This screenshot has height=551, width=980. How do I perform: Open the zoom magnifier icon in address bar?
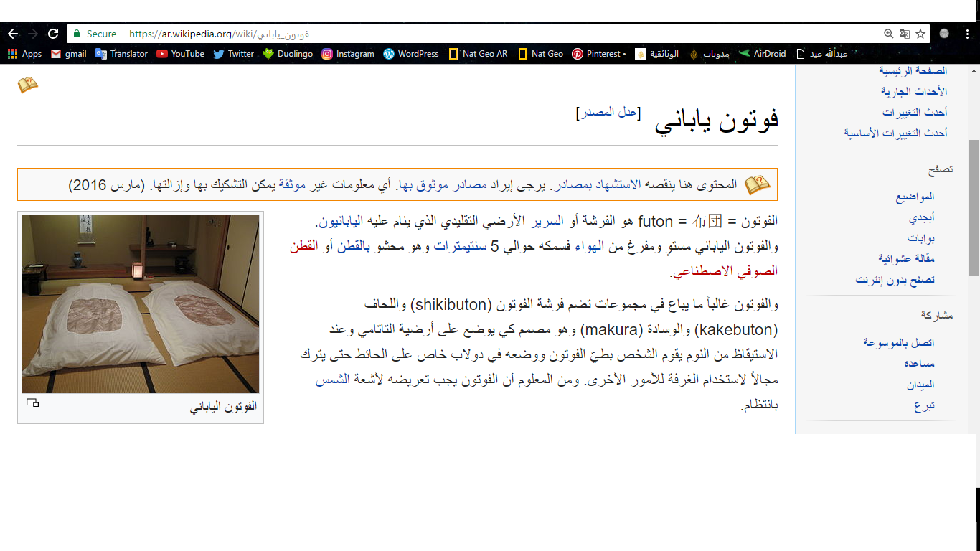tap(889, 34)
